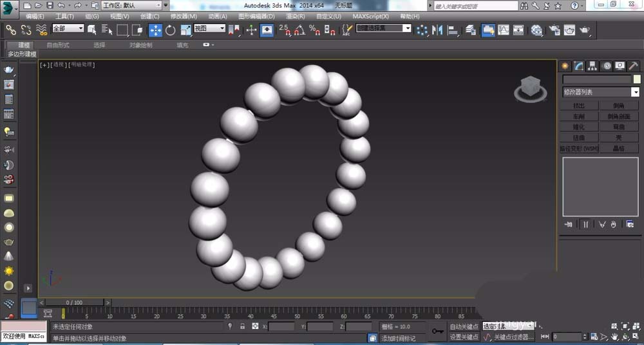This screenshot has height=345, width=644.
Task: Activate the Rotate tool
Action: [171, 30]
